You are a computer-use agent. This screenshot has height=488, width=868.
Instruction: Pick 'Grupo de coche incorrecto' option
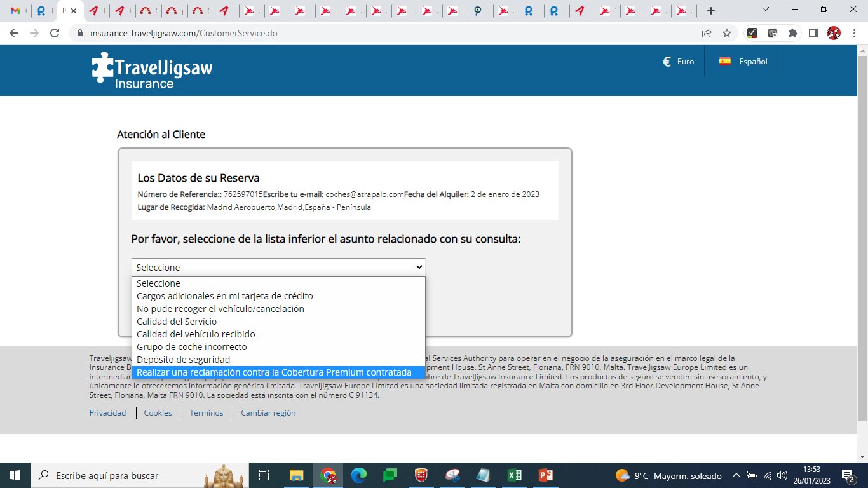point(278,347)
